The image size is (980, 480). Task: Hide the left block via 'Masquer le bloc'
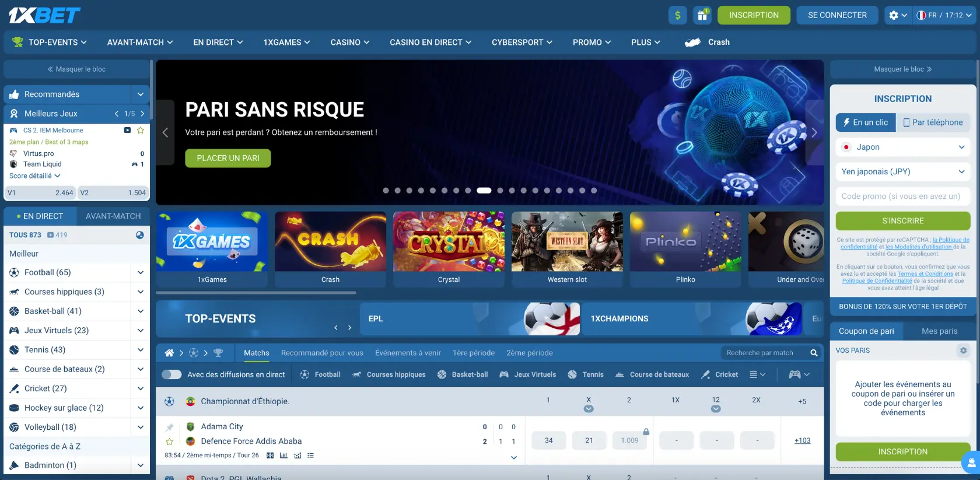click(76, 69)
